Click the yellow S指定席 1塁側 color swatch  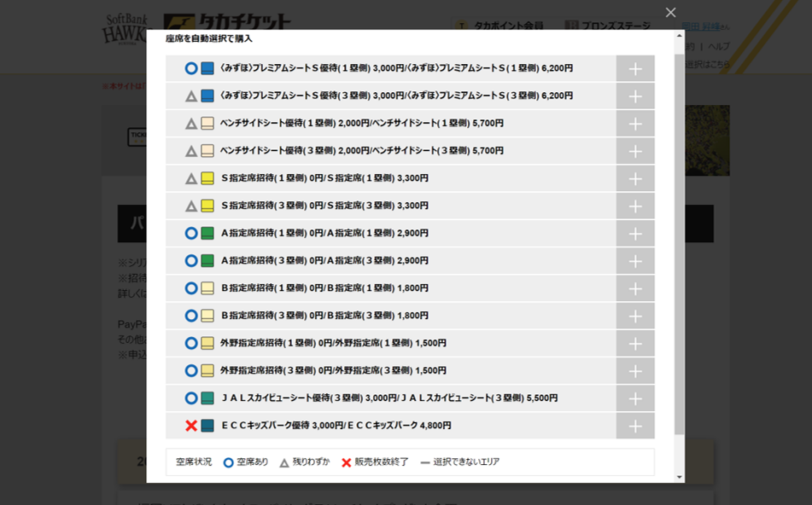coord(207,178)
